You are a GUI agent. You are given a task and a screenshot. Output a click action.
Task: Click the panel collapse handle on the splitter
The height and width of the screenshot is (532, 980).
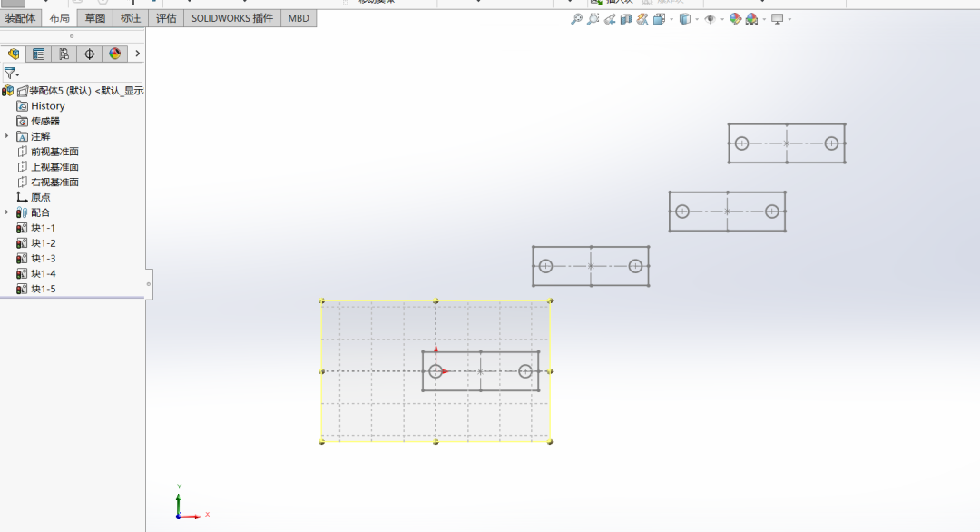[149, 284]
